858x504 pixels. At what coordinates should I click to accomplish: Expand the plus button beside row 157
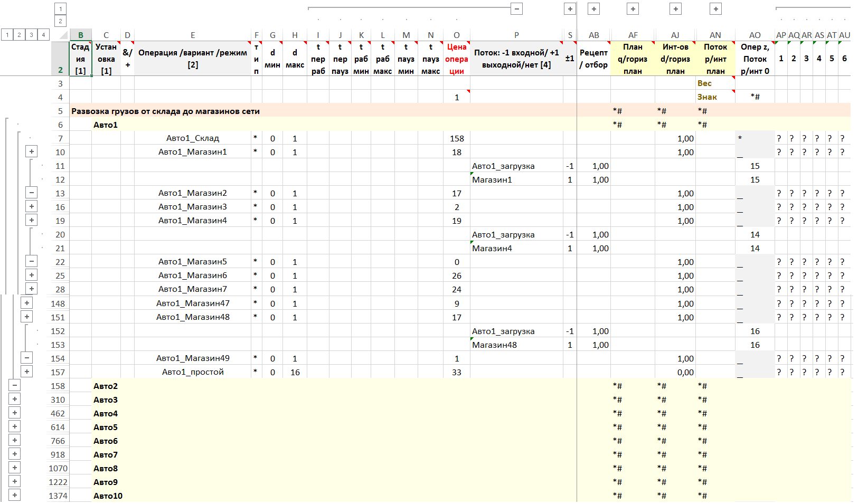coord(27,372)
